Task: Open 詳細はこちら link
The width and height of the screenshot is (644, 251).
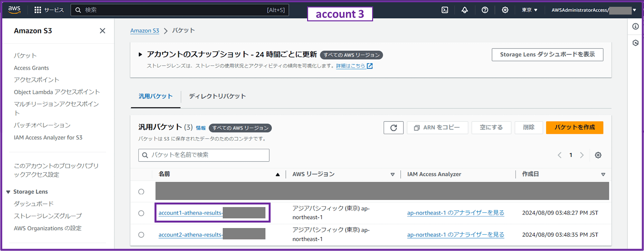Action: tap(350, 66)
